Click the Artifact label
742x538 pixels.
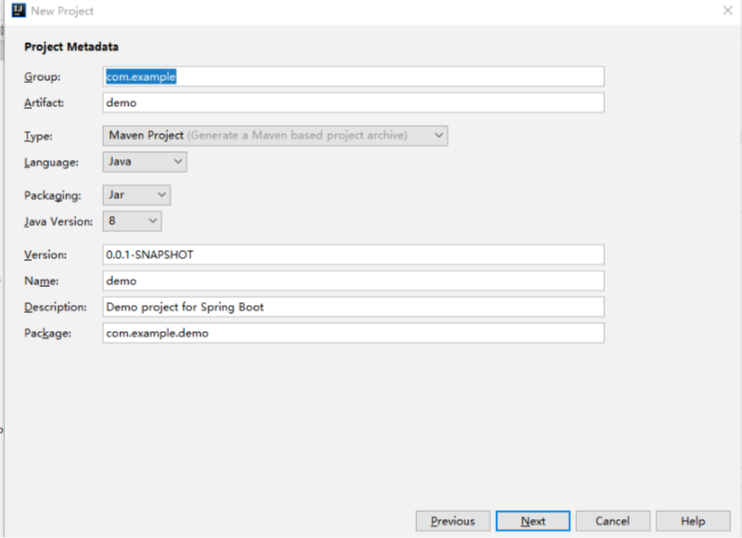click(x=44, y=103)
